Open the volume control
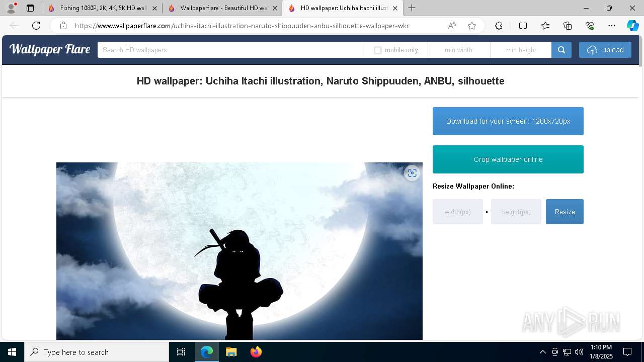 pos(579,352)
